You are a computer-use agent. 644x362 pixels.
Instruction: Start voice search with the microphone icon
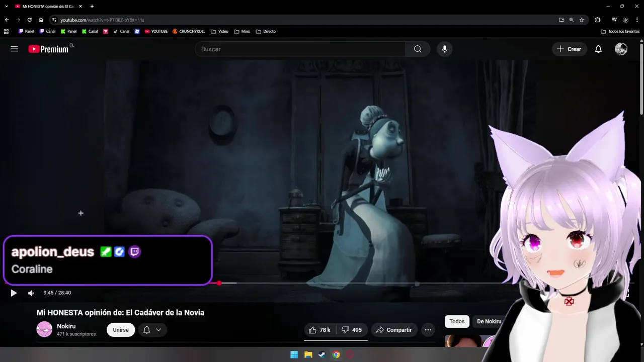pos(444,49)
